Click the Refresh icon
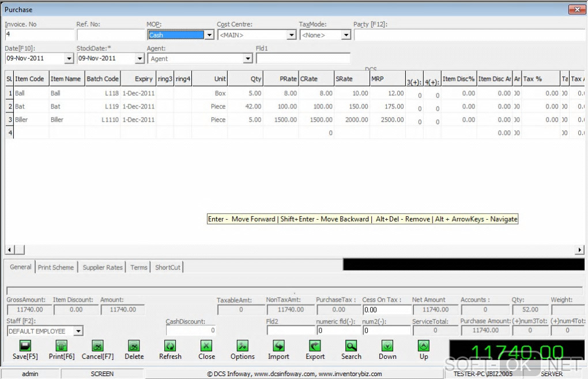588x379 pixels. coord(170,345)
